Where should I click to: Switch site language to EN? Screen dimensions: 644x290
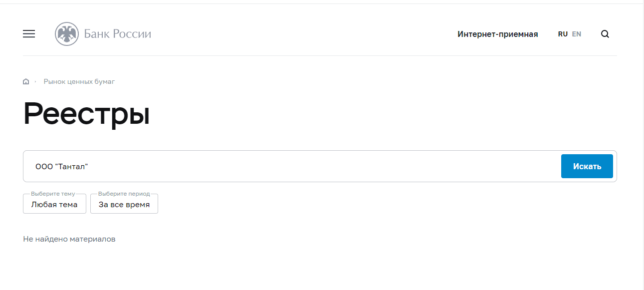coord(577,34)
